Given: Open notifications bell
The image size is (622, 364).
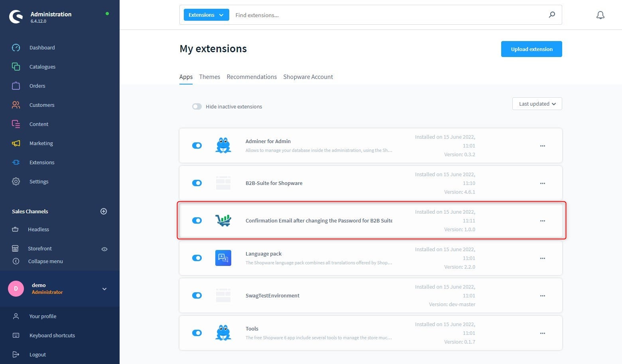Looking at the screenshot, I should (600, 15).
